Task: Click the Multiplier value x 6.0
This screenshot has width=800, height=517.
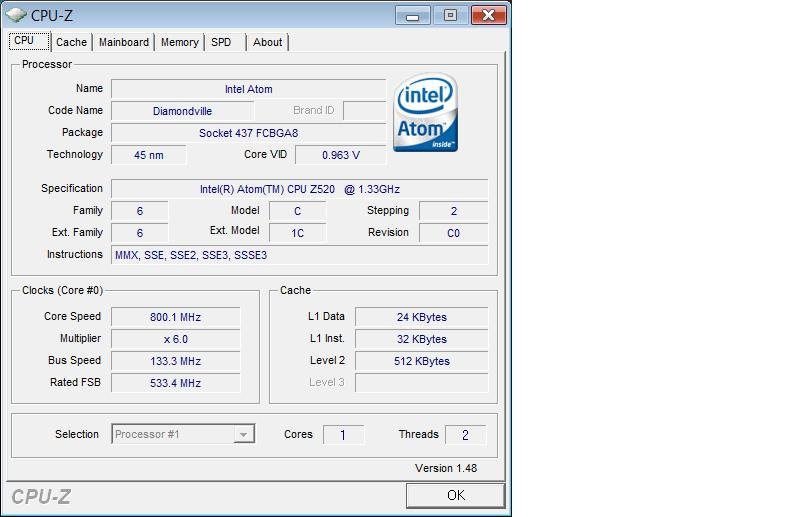Action: click(176, 339)
